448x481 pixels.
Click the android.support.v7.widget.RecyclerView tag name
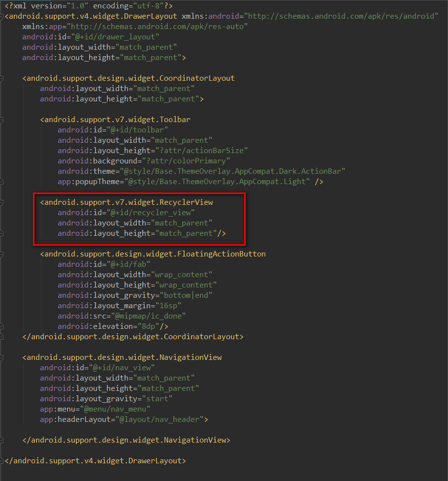point(128,202)
